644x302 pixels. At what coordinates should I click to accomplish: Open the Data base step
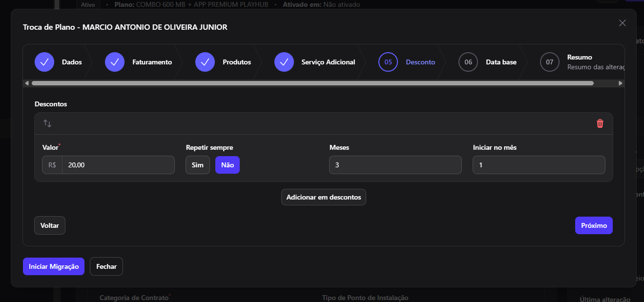tap(501, 62)
